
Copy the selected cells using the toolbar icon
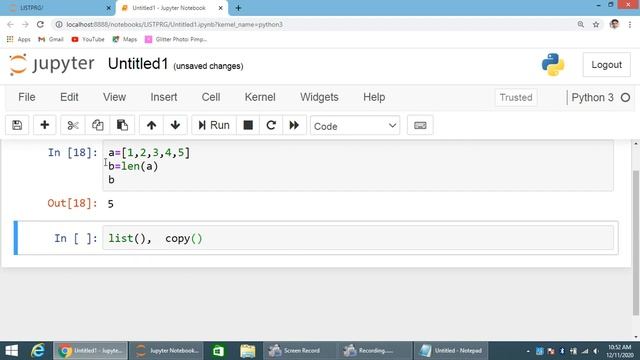98,125
